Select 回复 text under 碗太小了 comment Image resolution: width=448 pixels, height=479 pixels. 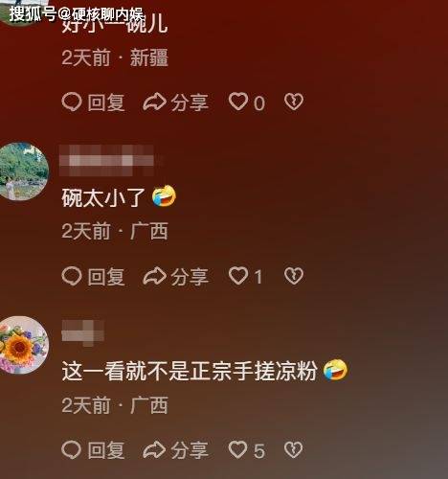click(106, 276)
